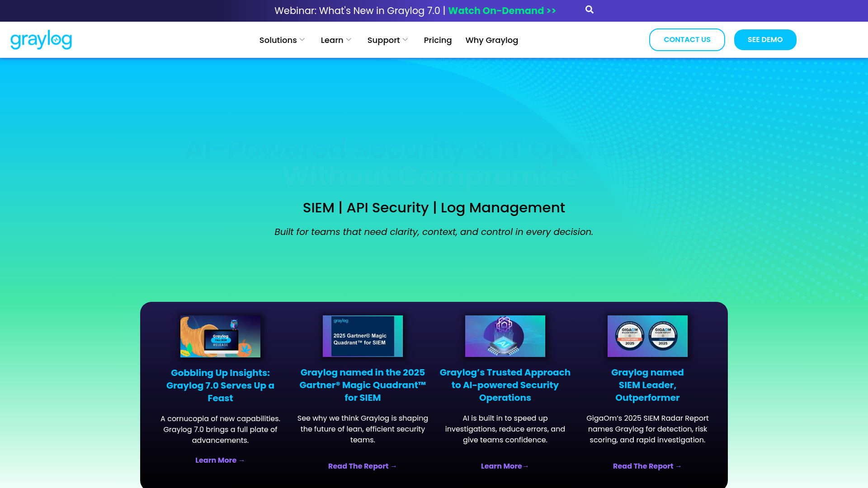Expand the Support navigation dropdown
Screen dimensions: 868x488
pyautogui.click(x=384, y=40)
